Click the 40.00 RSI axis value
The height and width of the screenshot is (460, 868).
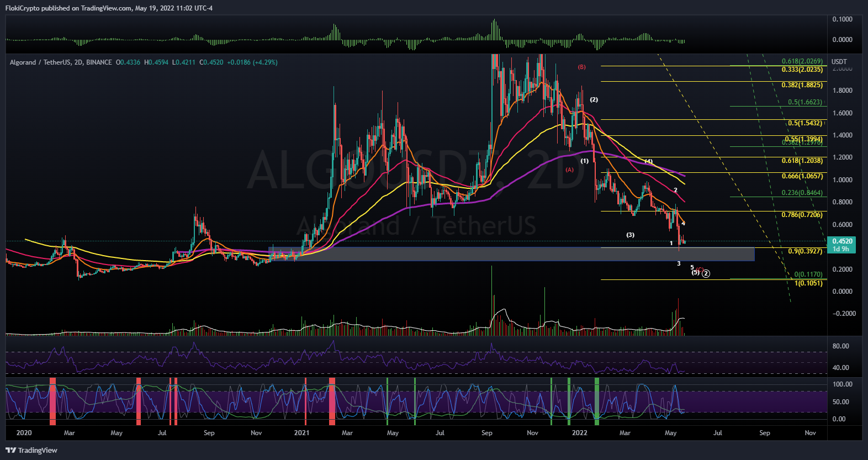[840, 368]
